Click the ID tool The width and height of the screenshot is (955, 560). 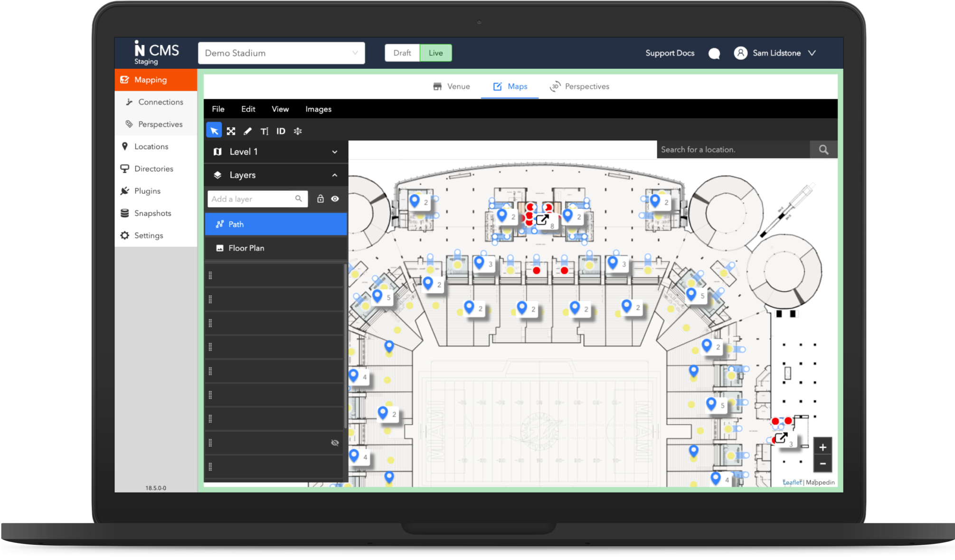(x=281, y=131)
